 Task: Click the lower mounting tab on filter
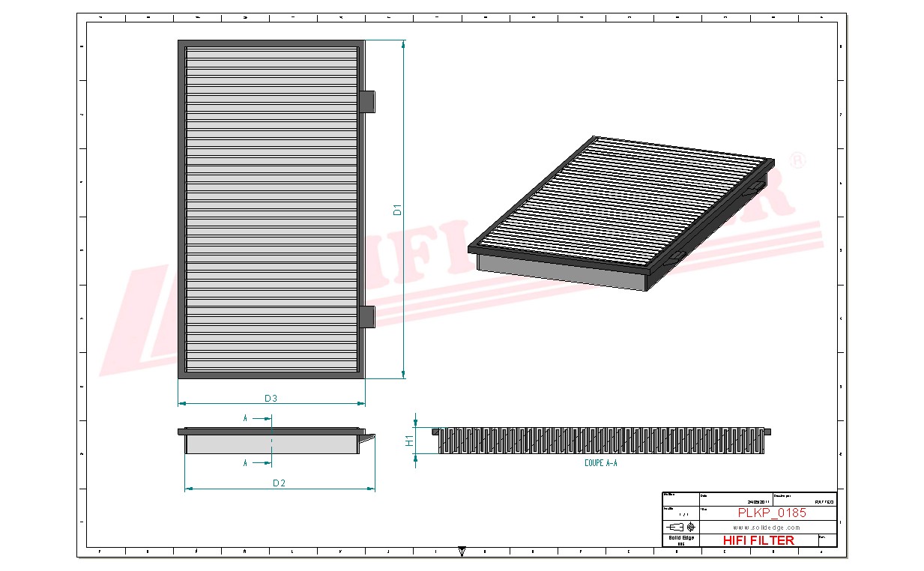367,316
